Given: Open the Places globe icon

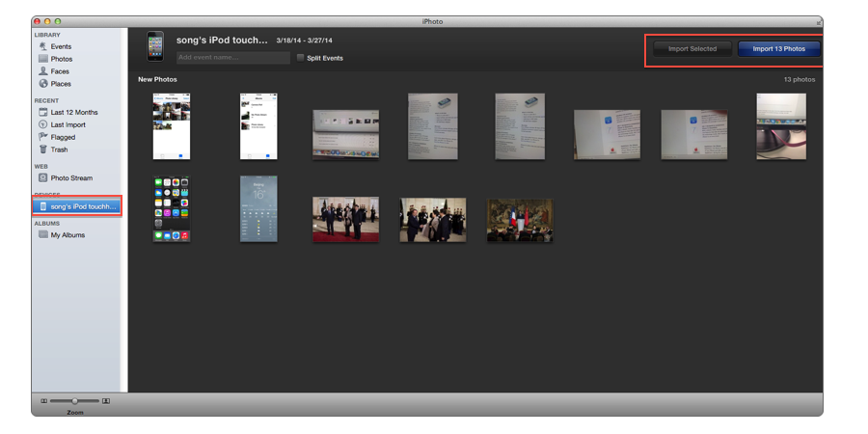Looking at the screenshot, I should tap(43, 84).
